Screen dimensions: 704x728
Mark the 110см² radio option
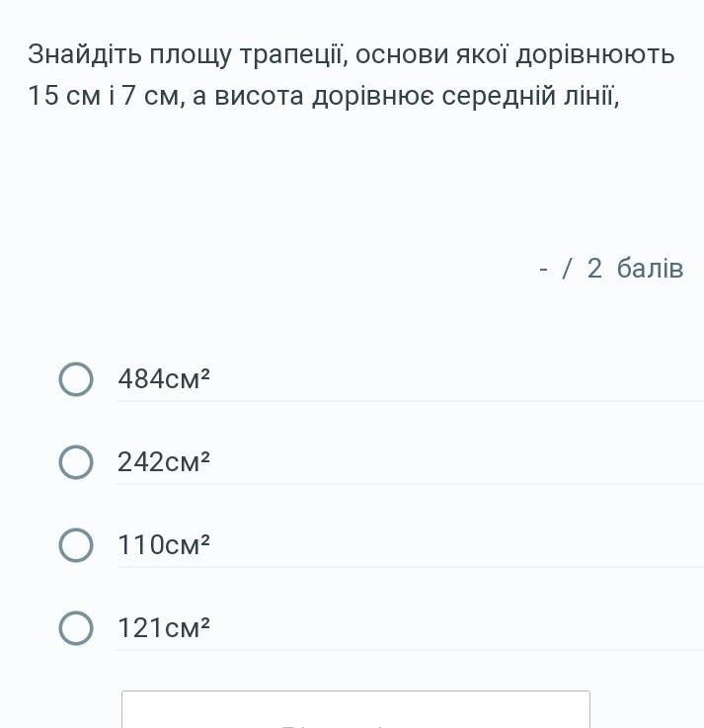click(x=76, y=545)
